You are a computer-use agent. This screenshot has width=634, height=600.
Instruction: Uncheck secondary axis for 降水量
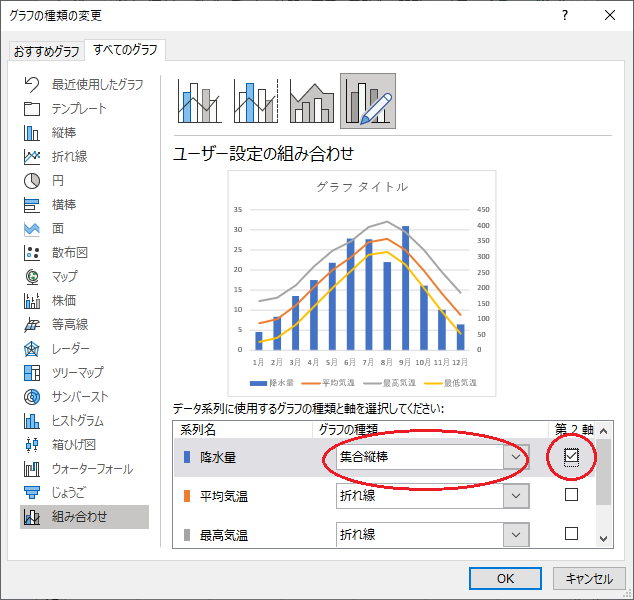click(571, 457)
